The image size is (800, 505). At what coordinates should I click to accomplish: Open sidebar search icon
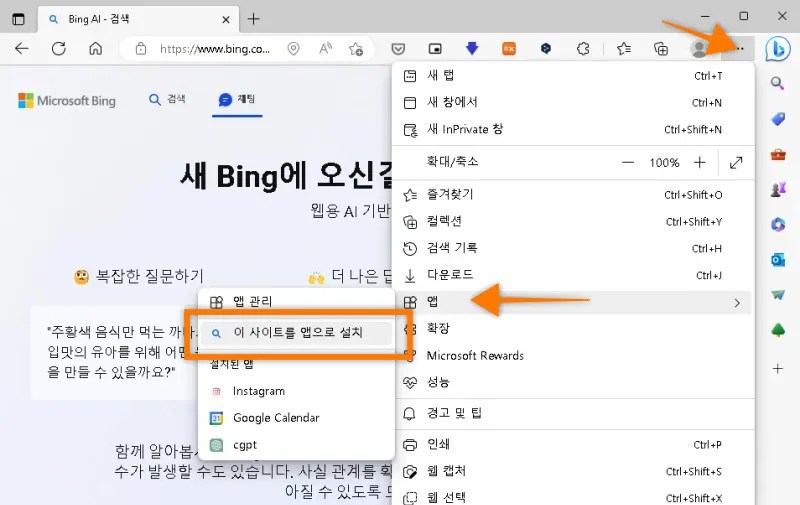[x=777, y=83]
